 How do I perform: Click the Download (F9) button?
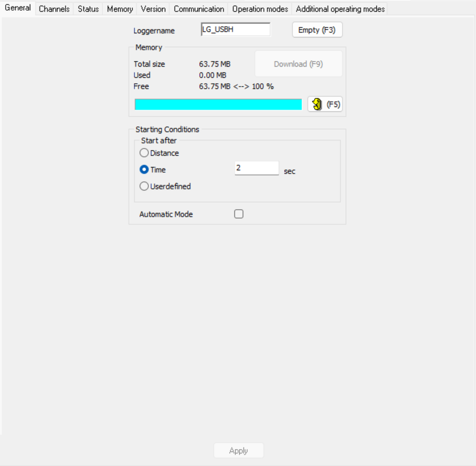tap(298, 64)
